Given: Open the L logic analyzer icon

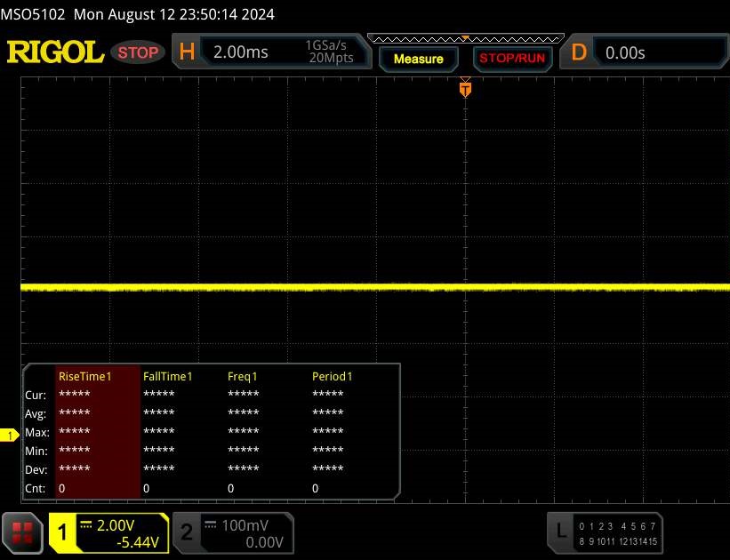Looking at the screenshot, I should click(560, 532).
